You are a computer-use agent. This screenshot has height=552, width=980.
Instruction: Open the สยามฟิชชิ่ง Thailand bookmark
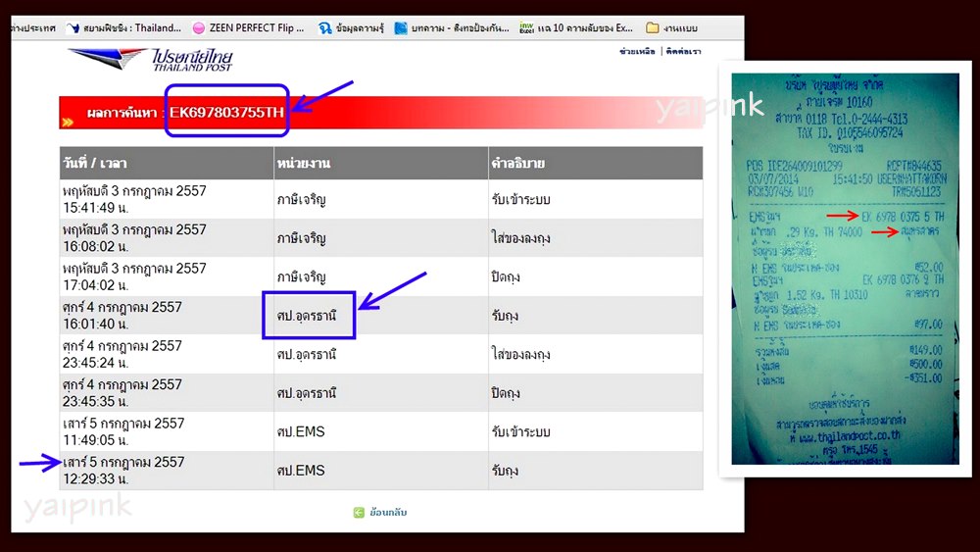pyautogui.click(x=132, y=28)
